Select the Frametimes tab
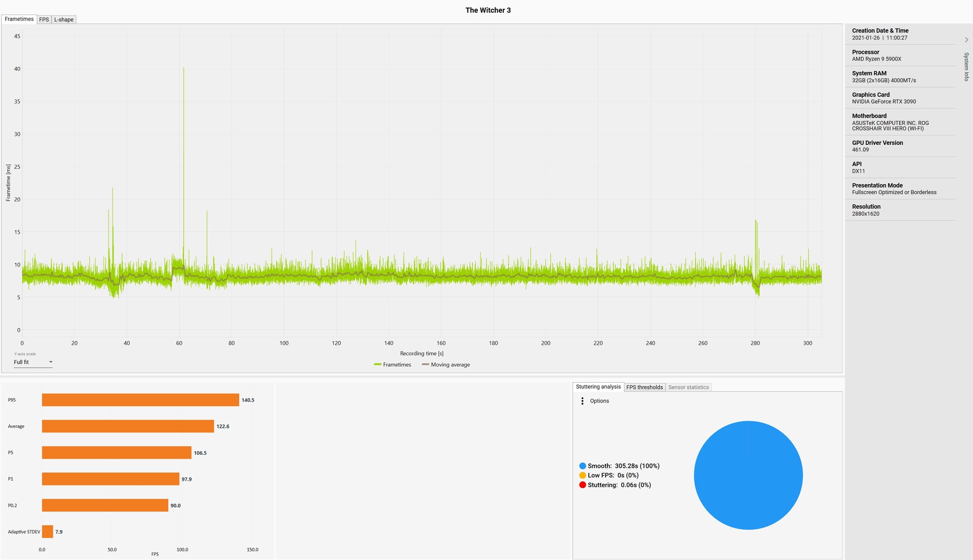 [x=19, y=19]
